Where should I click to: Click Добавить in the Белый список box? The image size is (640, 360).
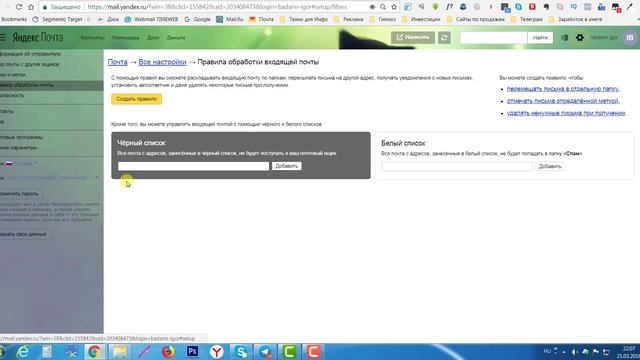[x=550, y=167]
